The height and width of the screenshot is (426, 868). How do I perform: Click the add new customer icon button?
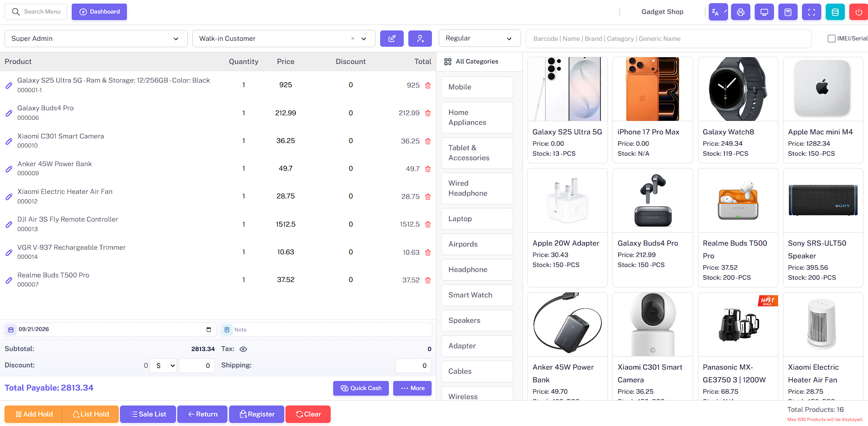click(420, 39)
